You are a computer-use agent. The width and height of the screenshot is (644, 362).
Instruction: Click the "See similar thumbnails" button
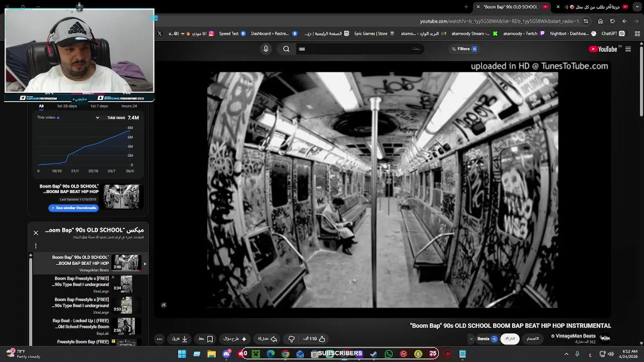73,208
